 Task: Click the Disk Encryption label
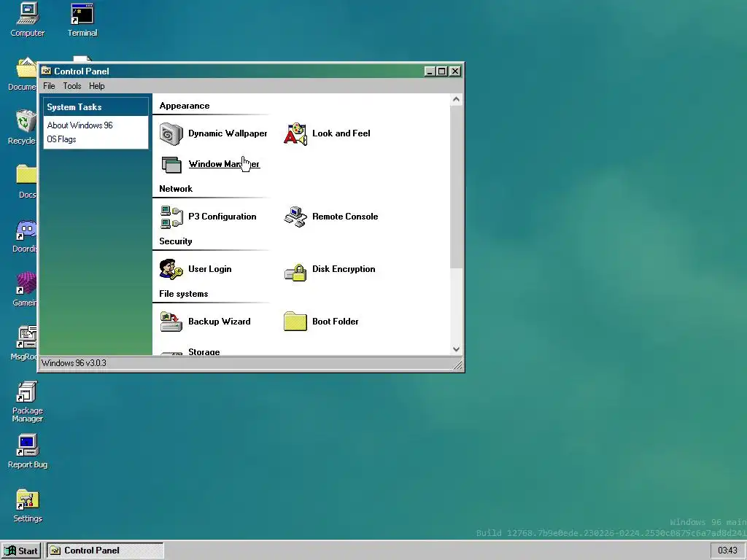point(344,269)
